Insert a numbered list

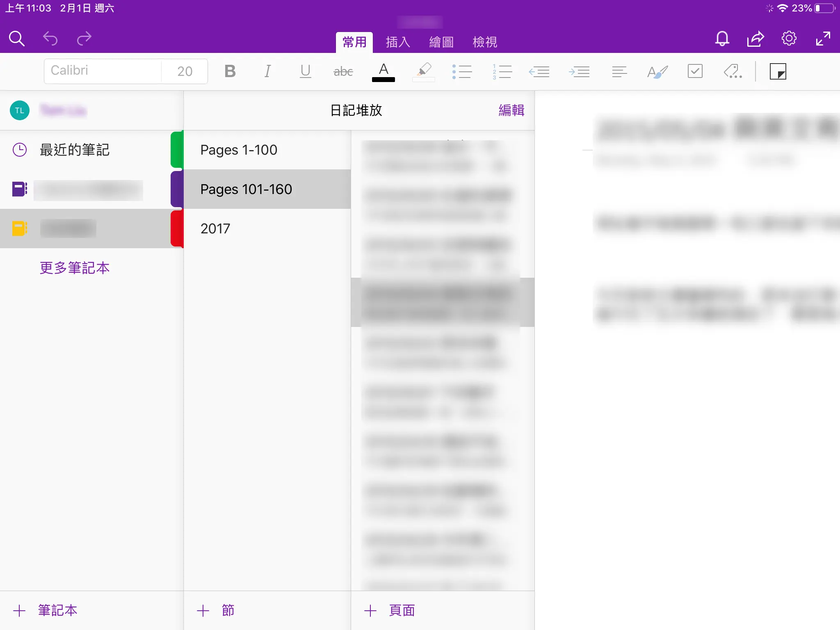point(502,72)
